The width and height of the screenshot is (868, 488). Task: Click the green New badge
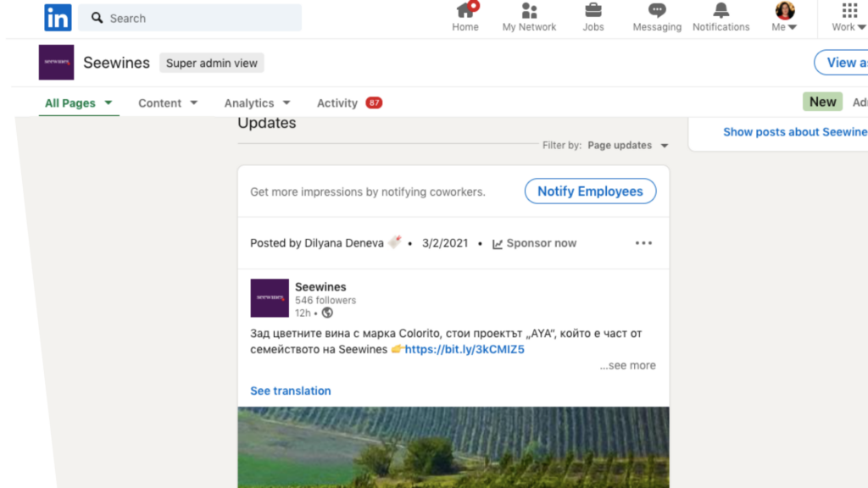tap(822, 102)
